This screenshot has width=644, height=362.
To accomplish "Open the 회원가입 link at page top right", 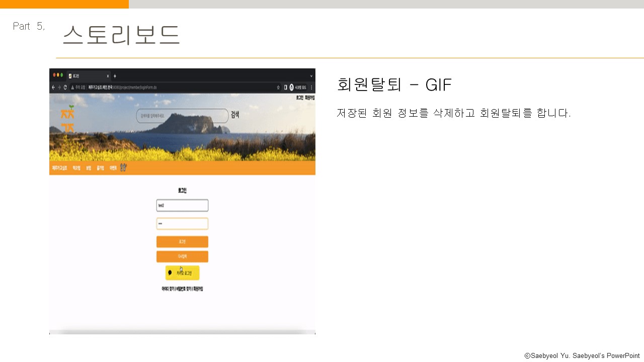I will pyautogui.click(x=309, y=98).
